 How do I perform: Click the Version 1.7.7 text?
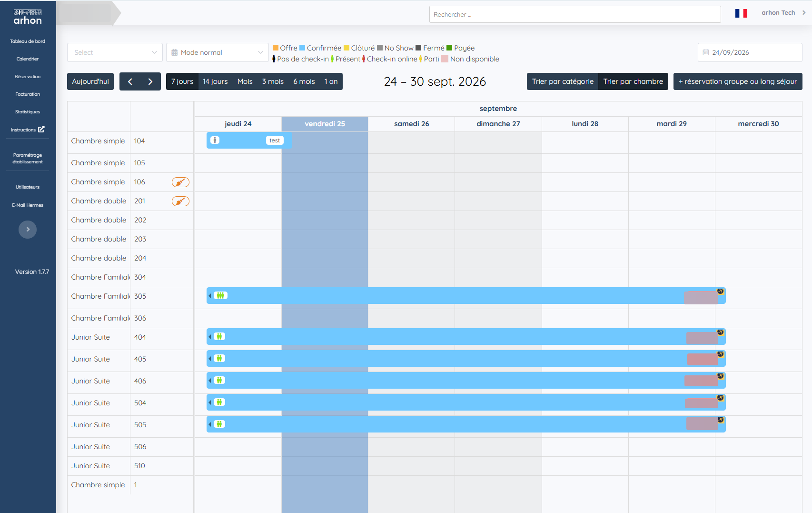pyautogui.click(x=32, y=272)
